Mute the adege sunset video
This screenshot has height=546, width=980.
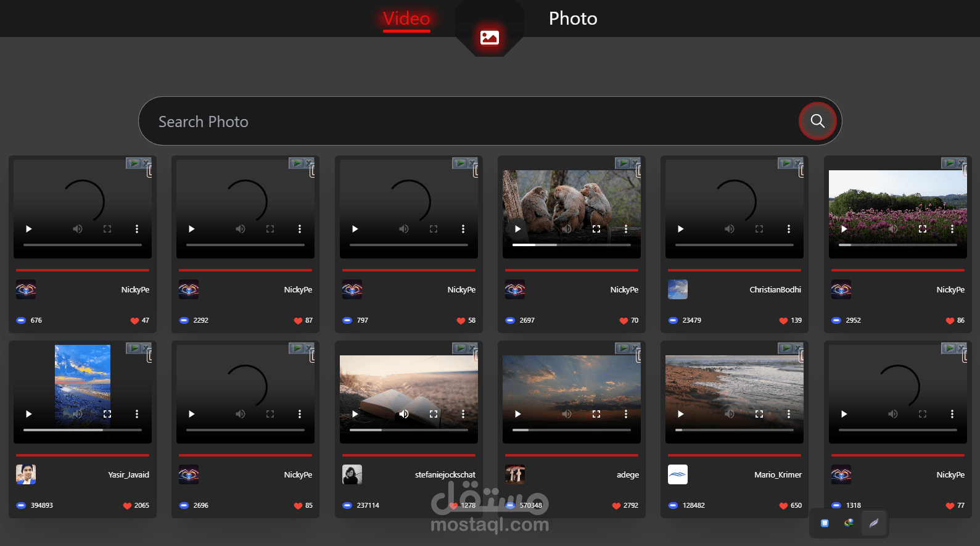pos(567,414)
